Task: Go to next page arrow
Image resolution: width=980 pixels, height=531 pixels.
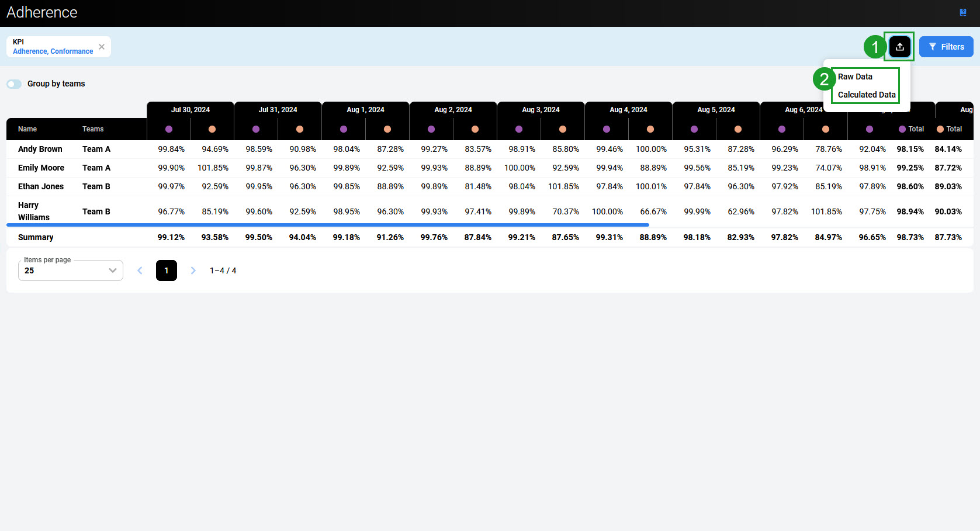Action: (x=193, y=270)
